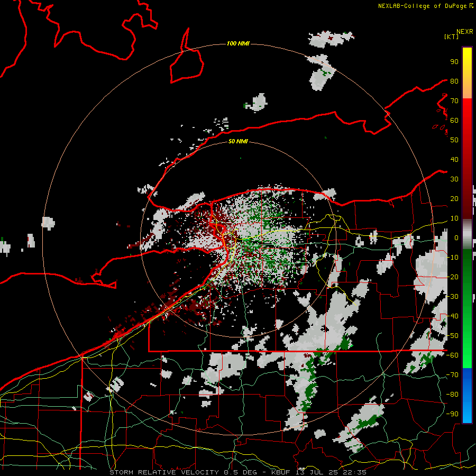Click the 22:35 timestamp in the caption

[x=354, y=472]
